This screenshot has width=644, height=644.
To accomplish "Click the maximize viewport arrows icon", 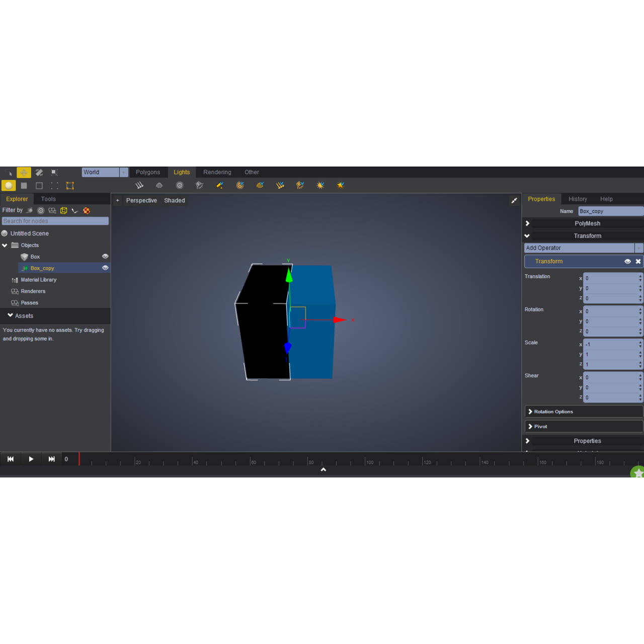I will (514, 201).
